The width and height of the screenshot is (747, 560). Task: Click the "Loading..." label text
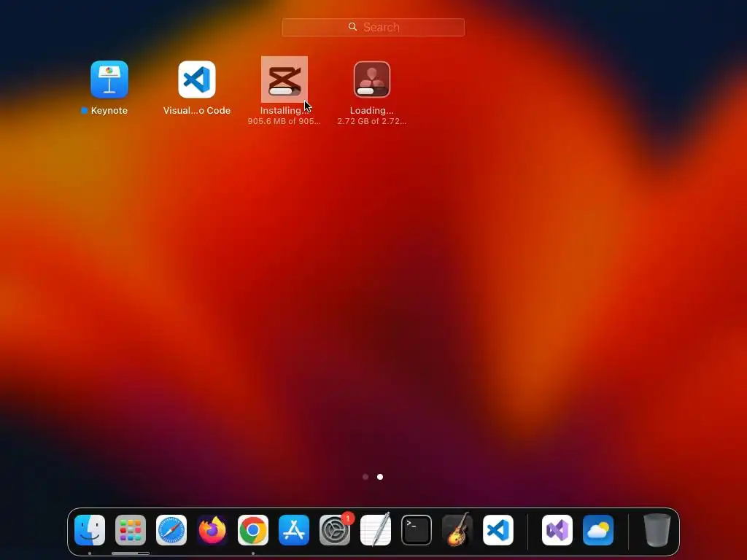coord(371,111)
